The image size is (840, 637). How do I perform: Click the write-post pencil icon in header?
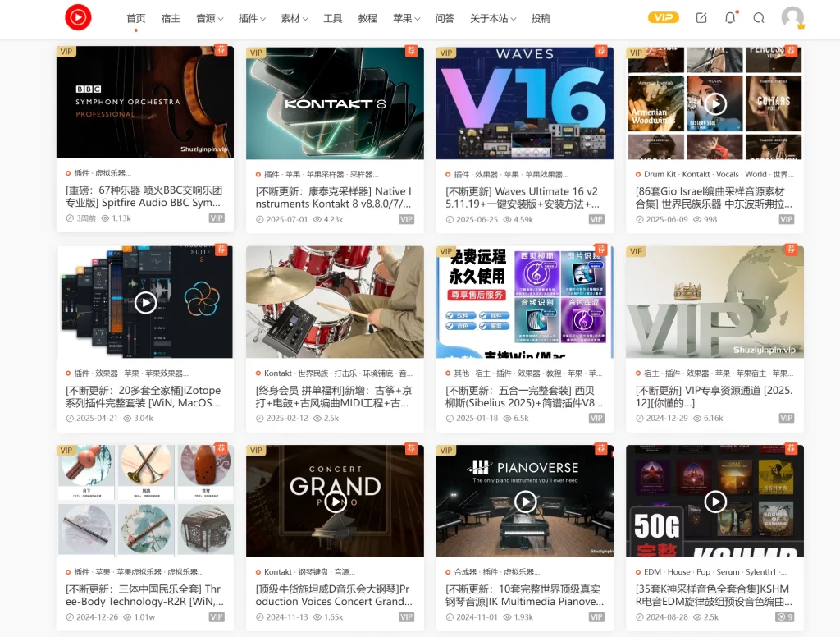click(x=701, y=17)
